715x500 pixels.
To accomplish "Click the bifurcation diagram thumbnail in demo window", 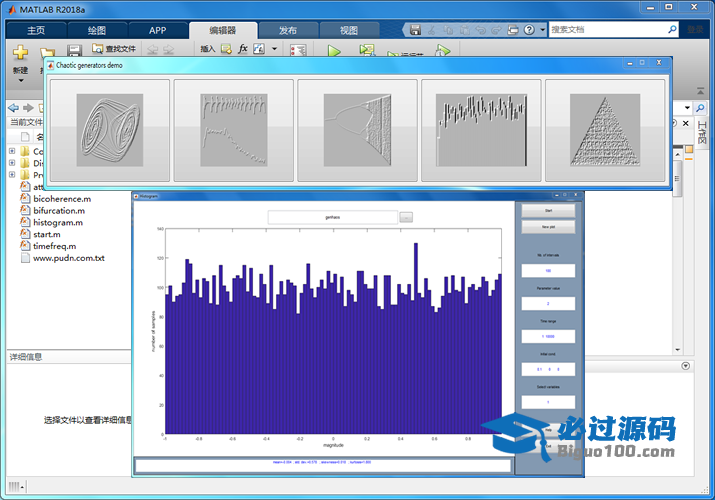I will tap(357, 130).
